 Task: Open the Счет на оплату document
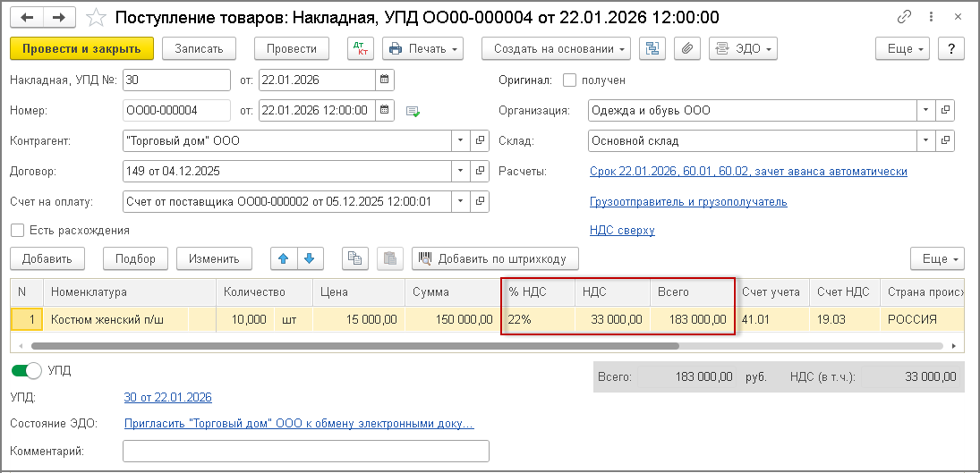tap(480, 201)
